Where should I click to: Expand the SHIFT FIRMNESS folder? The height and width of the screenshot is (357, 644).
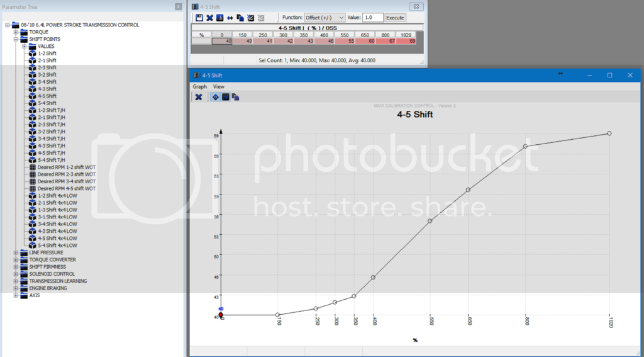click(16, 267)
